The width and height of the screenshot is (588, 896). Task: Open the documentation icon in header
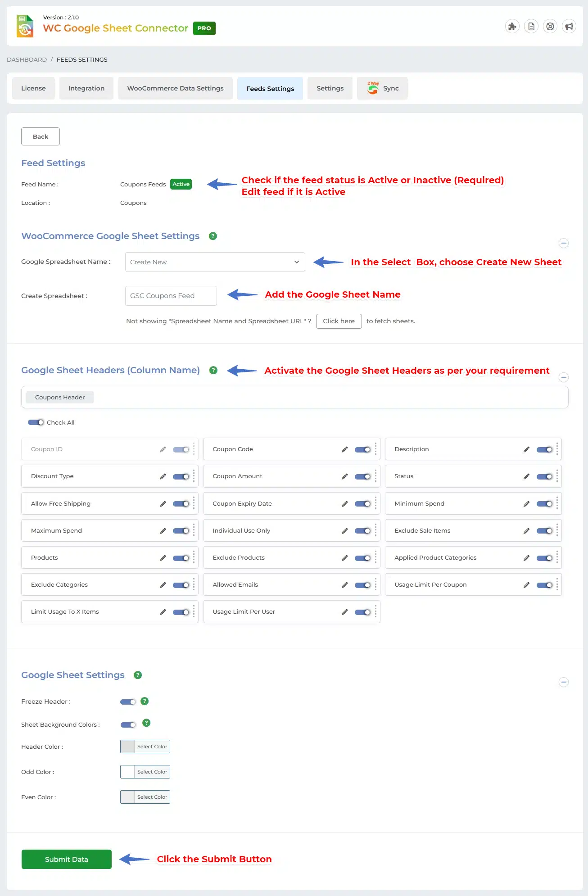[531, 27]
